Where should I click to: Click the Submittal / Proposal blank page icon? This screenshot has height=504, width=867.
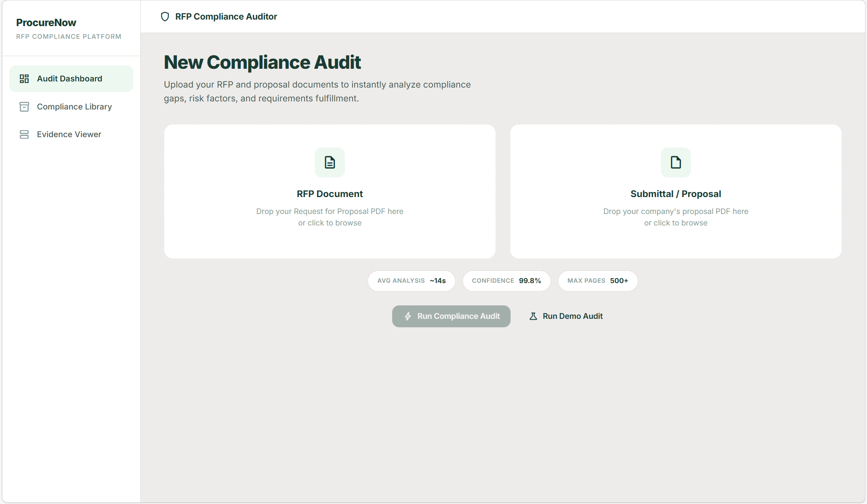(676, 162)
